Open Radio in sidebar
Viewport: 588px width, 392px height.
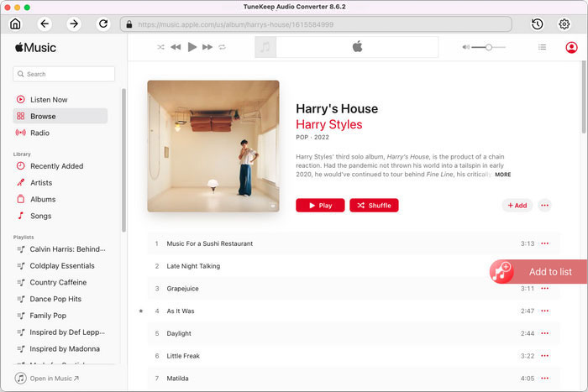click(60, 133)
